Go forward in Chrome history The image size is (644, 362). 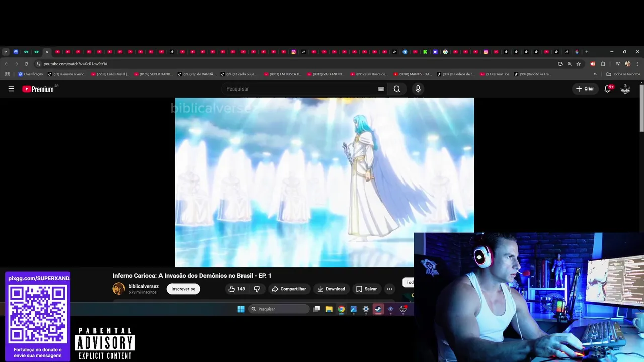click(16, 64)
